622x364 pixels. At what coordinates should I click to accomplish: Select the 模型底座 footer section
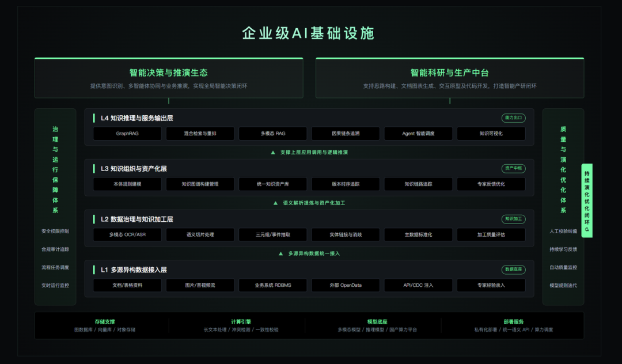[x=377, y=325]
